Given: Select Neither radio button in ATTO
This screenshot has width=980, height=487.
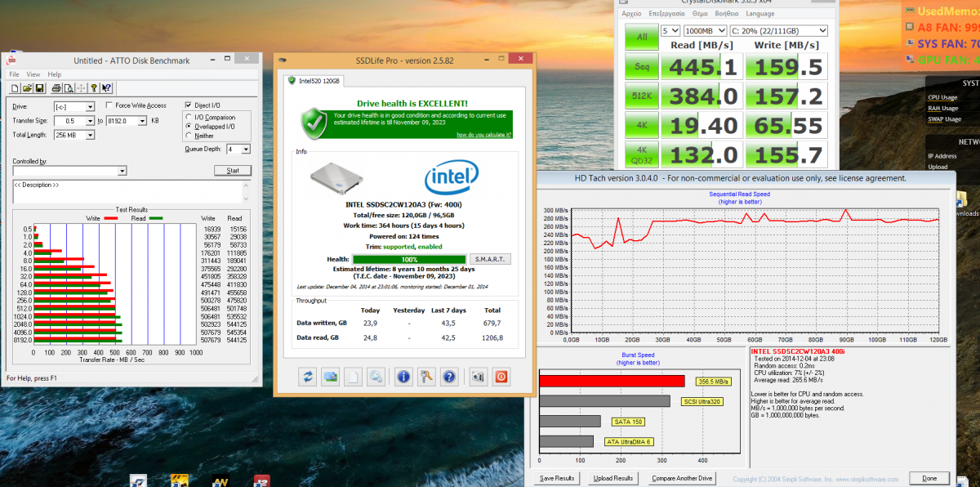Looking at the screenshot, I should (x=189, y=136).
